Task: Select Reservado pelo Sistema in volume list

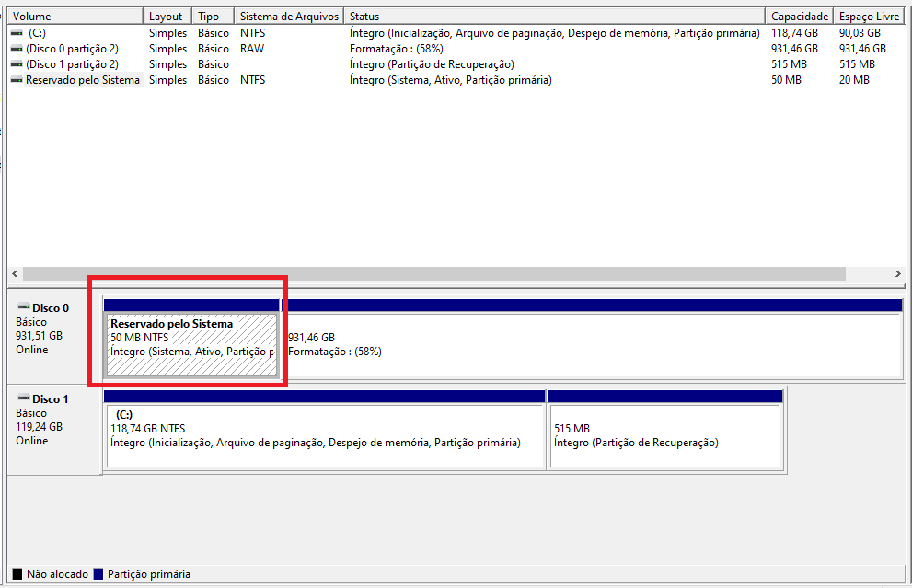Action: (83, 80)
